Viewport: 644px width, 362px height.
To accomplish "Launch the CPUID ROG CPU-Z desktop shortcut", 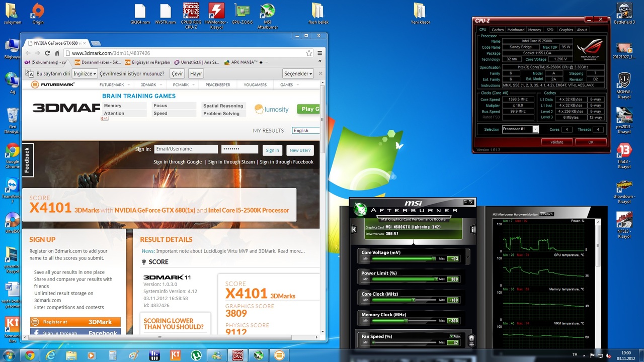I will (191, 16).
